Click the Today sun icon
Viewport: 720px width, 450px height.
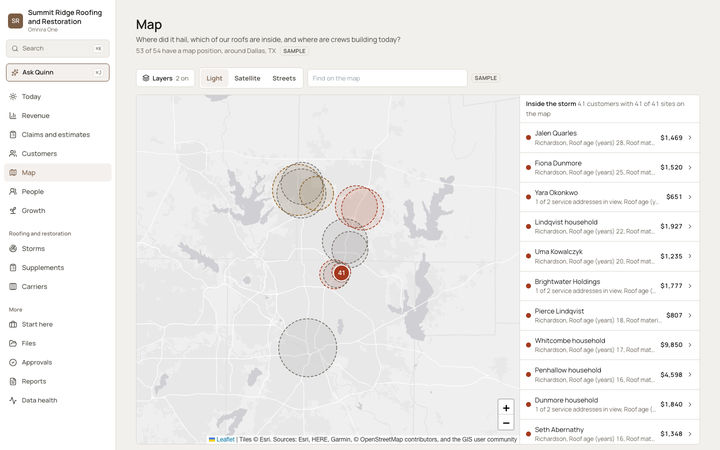13,96
